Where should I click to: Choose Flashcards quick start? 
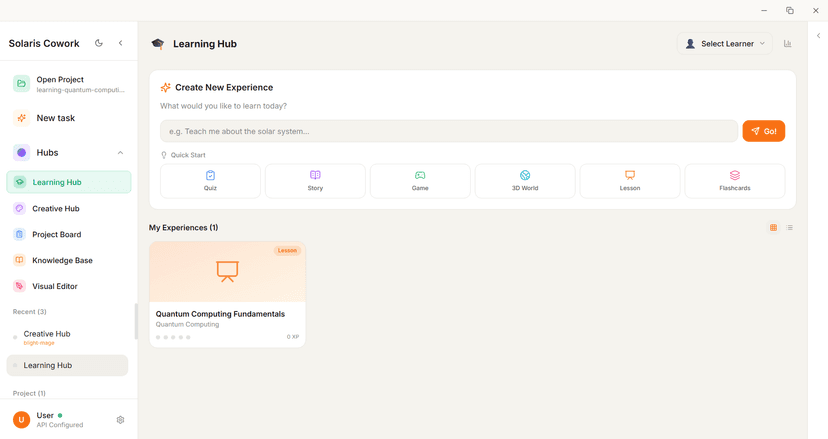tap(735, 181)
